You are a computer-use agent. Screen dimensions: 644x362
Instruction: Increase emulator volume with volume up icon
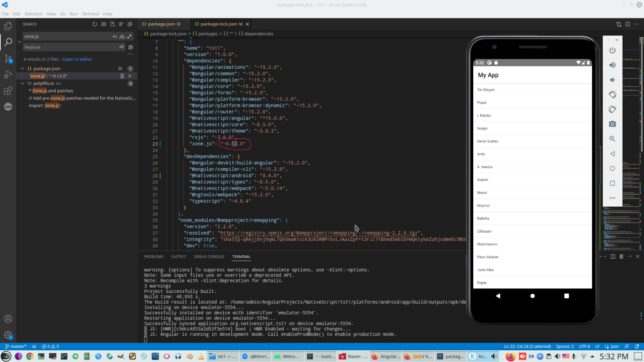tap(612, 65)
